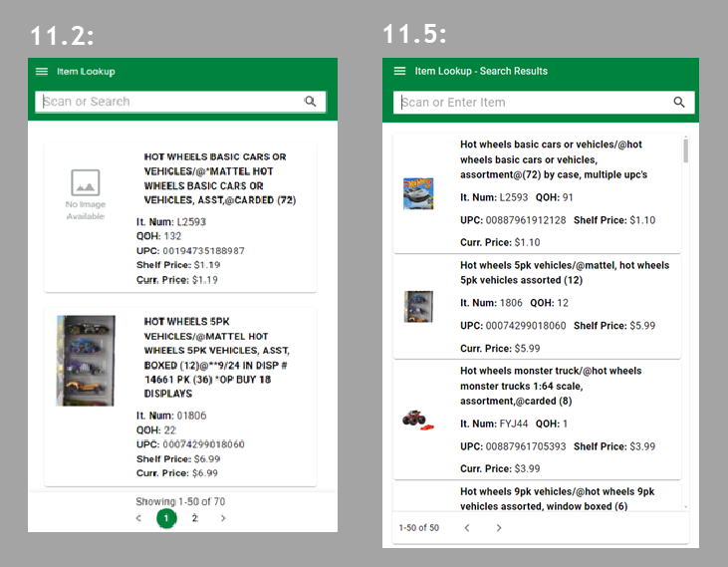Open Hot wheels 5pk vehicles title in 11.5
Image resolution: width=728 pixels, height=567 pixels.
(x=565, y=273)
